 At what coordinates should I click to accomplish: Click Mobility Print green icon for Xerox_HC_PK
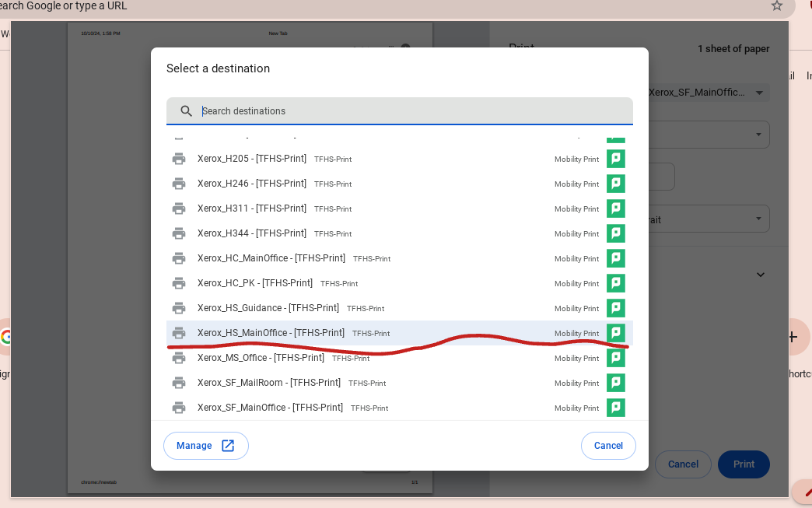[616, 282]
